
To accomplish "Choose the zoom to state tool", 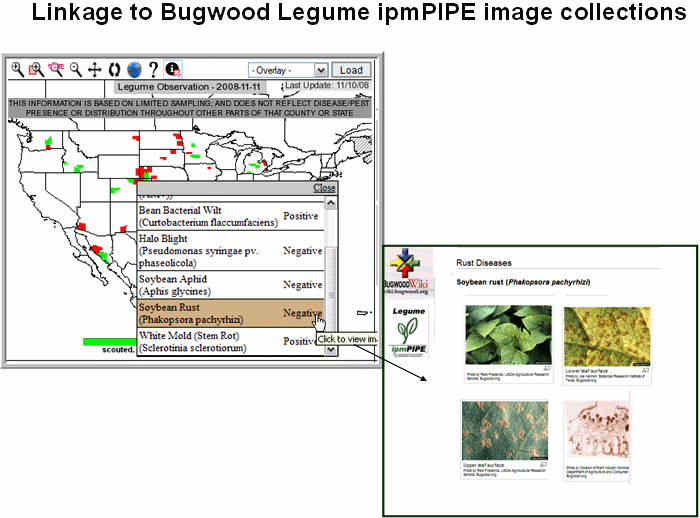I will click(x=56, y=70).
